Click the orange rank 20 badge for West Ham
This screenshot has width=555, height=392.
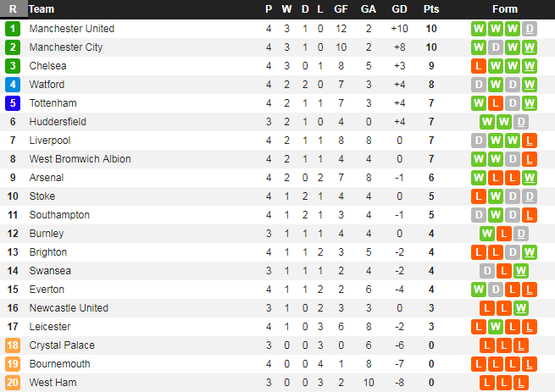(13, 383)
